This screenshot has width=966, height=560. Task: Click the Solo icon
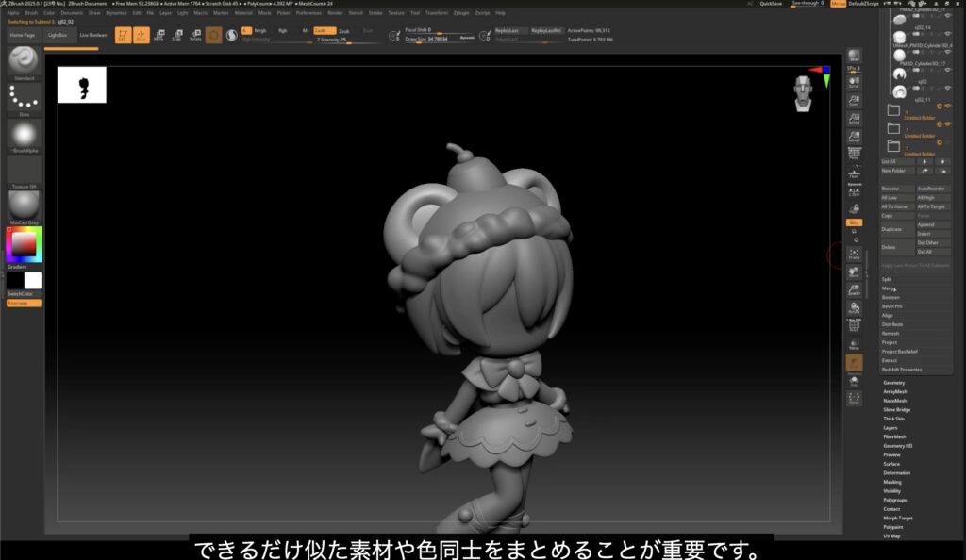click(854, 382)
